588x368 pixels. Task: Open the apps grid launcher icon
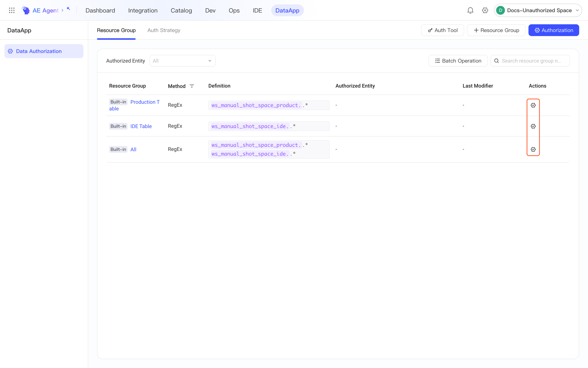[12, 10]
